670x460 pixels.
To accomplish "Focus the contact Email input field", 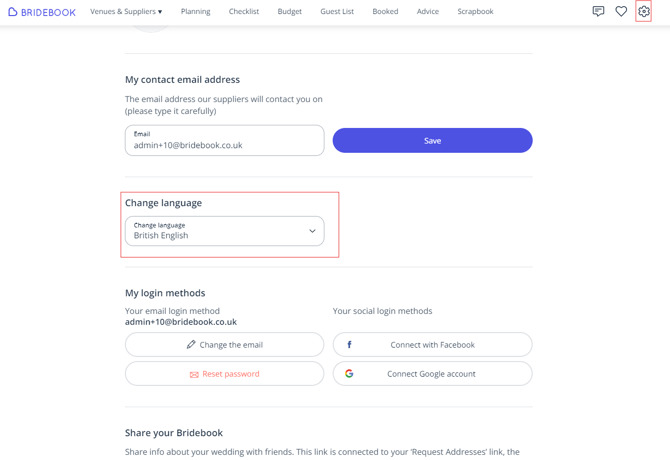I will (x=224, y=145).
